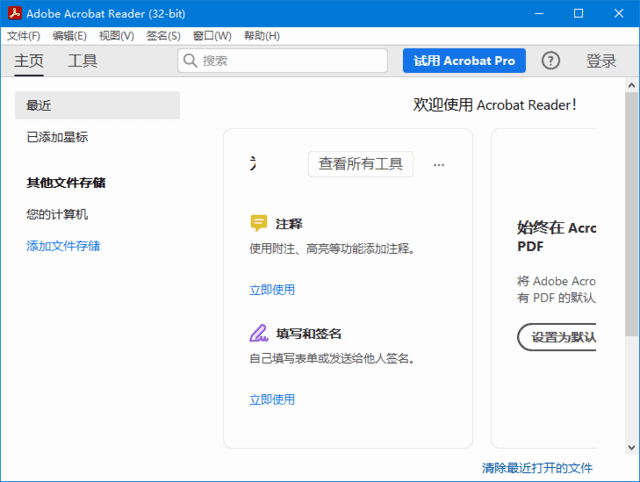Click the Adobe Acrobat logo in title bar
The image size is (640, 482).
[15, 13]
